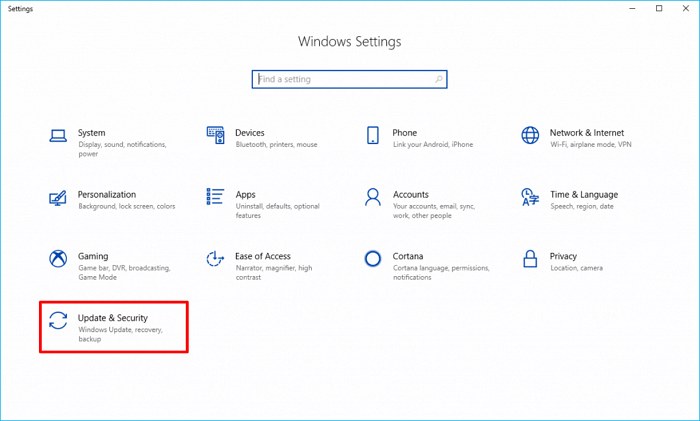Click 'Link your Android, iPhone' text

pyautogui.click(x=433, y=145)
